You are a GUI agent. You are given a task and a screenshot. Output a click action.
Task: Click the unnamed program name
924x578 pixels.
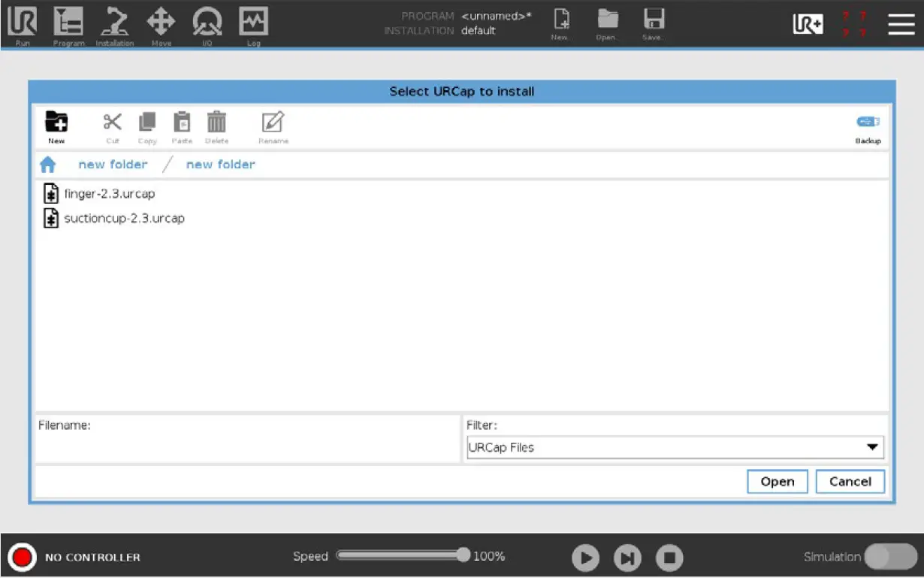496,16
